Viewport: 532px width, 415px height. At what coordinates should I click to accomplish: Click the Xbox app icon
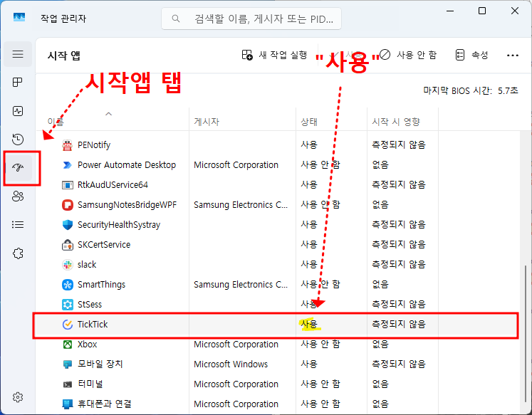[68, 345]
